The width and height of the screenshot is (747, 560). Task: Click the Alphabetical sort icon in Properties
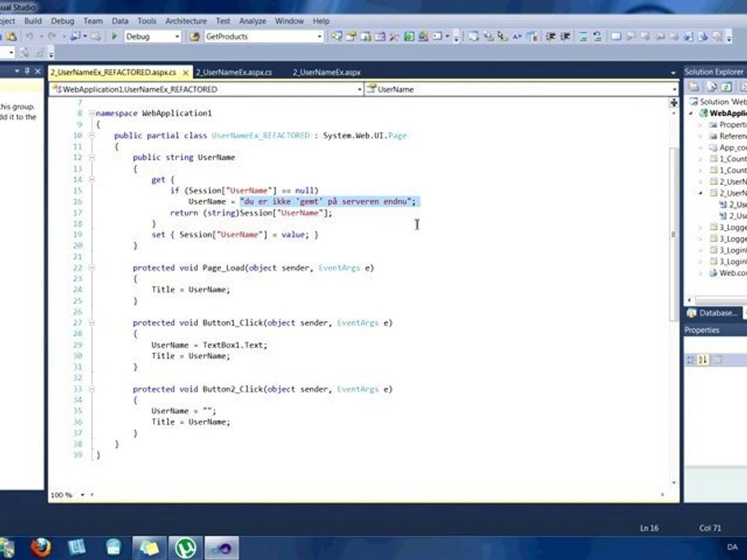[x=703, y=359]
